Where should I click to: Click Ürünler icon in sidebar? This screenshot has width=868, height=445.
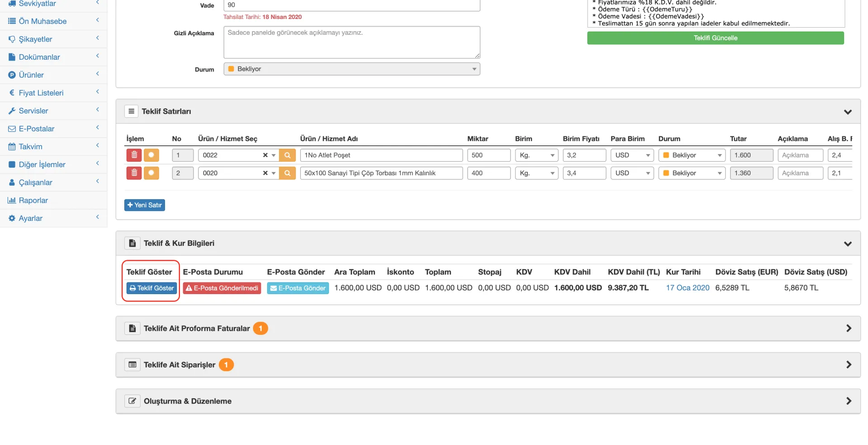coord(12,75)
